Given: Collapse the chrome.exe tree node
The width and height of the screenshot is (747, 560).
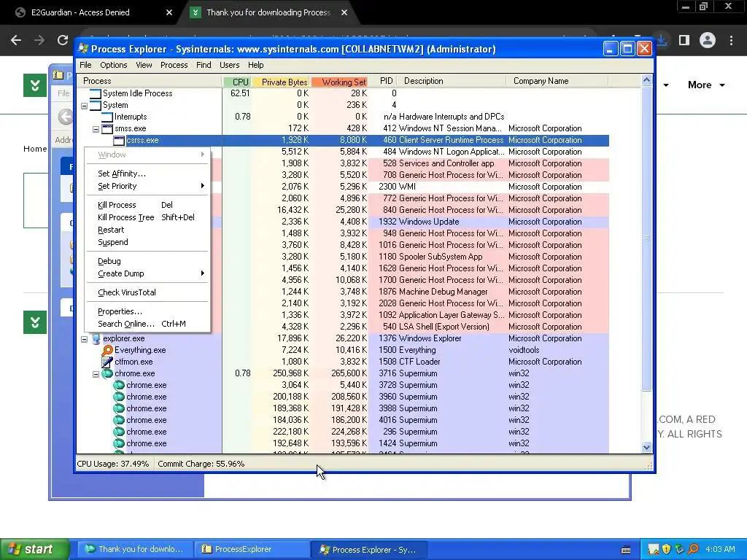Looking at the screenshot, I should (96, 374).
